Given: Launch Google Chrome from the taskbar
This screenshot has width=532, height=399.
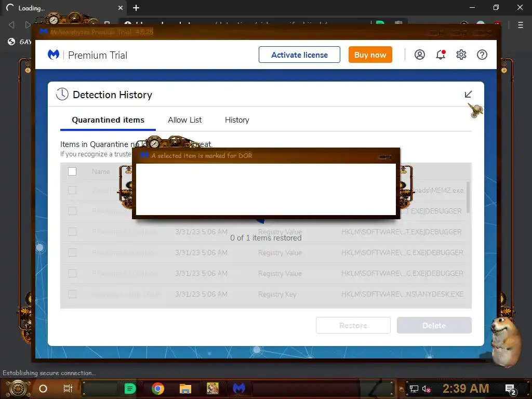Looking at the screenshot, I should tap(158, 389).
